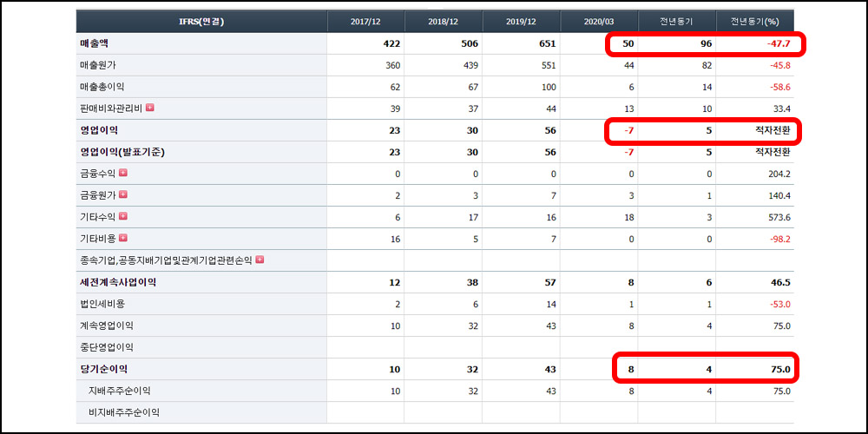The image size is (868, 434).
Task: Click the 매출원가 value 360
Action: click(x=393, y=65)
